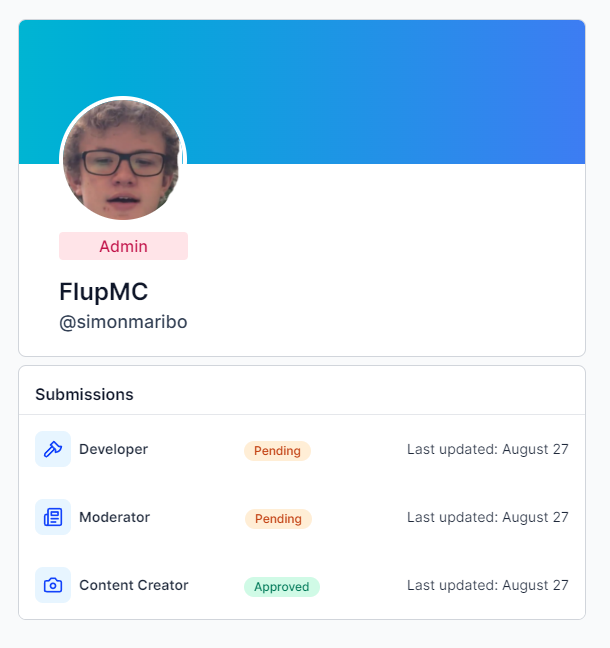Click Moderator's Pending status badge
This screenshot has height=648, width=610.
[x=278, y=519]
